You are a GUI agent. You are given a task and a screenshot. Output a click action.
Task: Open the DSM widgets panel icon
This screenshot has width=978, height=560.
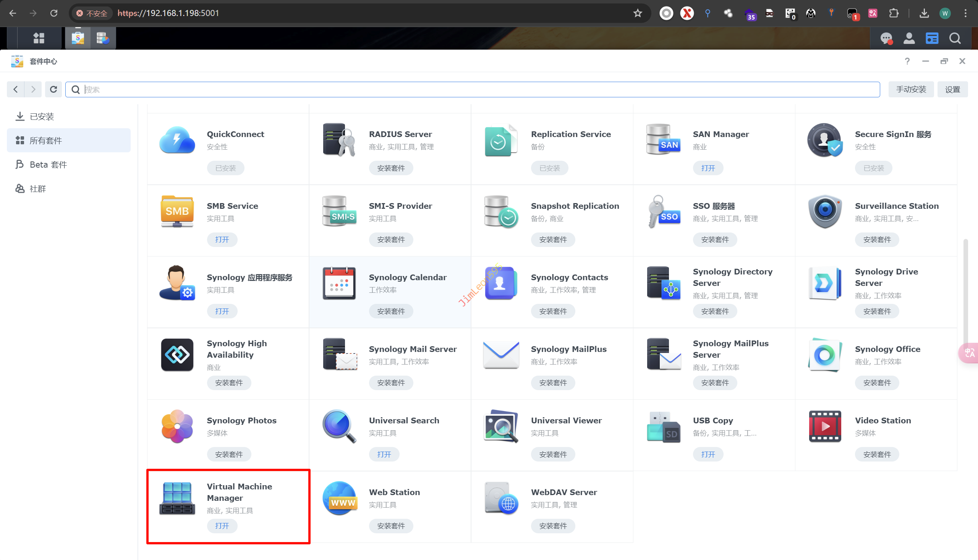(932, 38)
